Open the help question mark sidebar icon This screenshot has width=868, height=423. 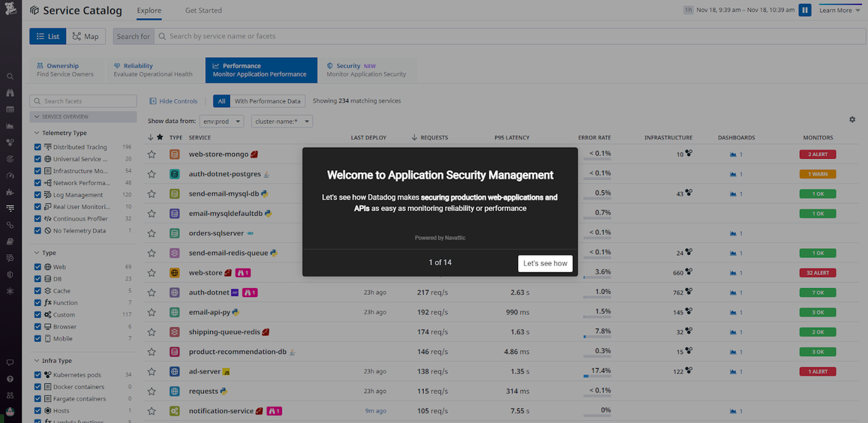(x=10, y=378)
